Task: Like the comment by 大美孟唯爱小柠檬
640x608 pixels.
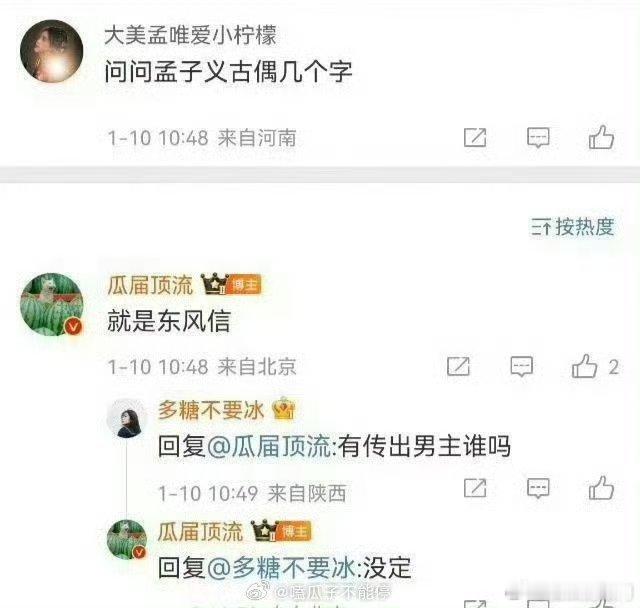Action: [601, 137]
